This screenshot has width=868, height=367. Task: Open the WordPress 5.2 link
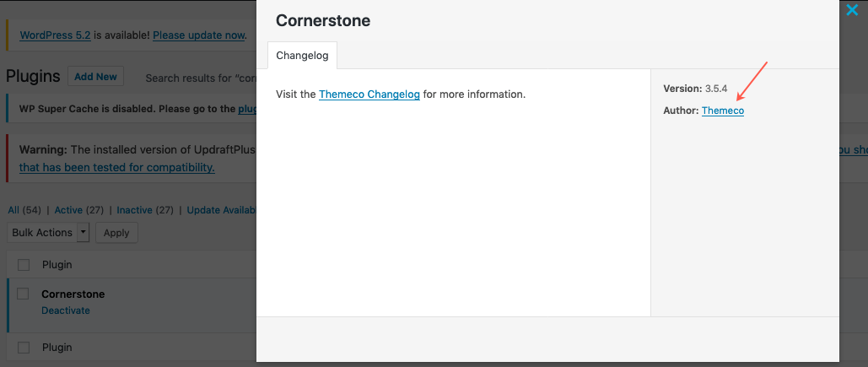pyautogui.click(x=55, y=35)
